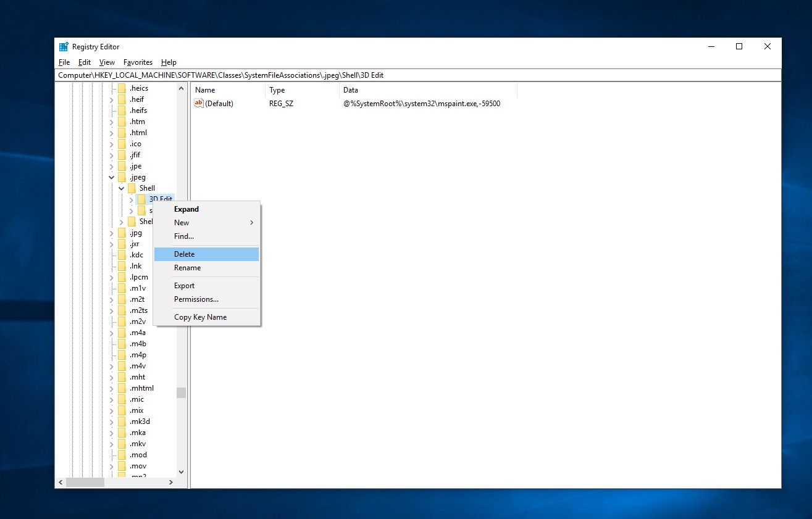Expand the .heif key

(x=112, y=99)
